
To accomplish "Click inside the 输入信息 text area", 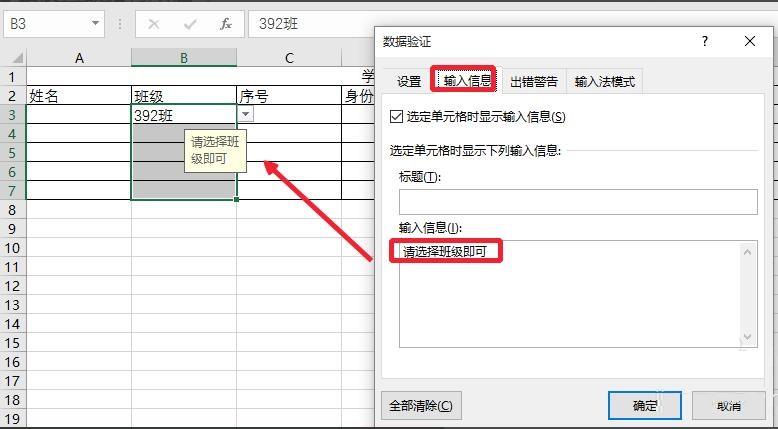I will [570, 294].
